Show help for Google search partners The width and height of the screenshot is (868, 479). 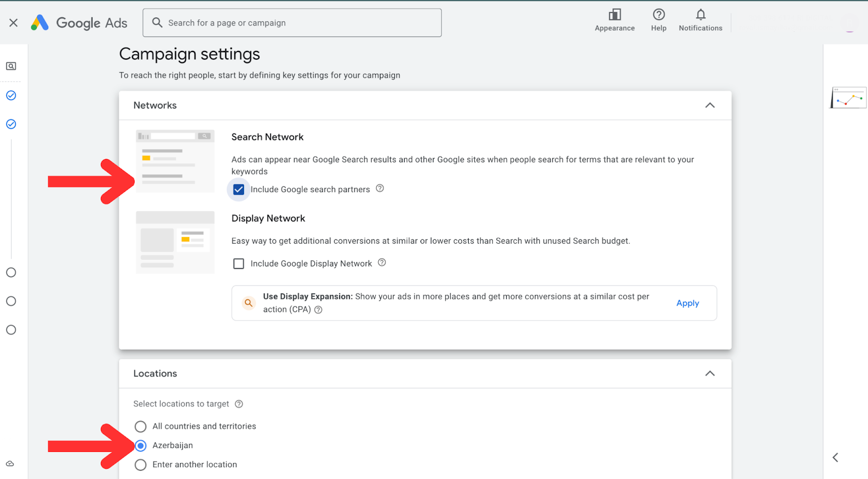(380, 188)
